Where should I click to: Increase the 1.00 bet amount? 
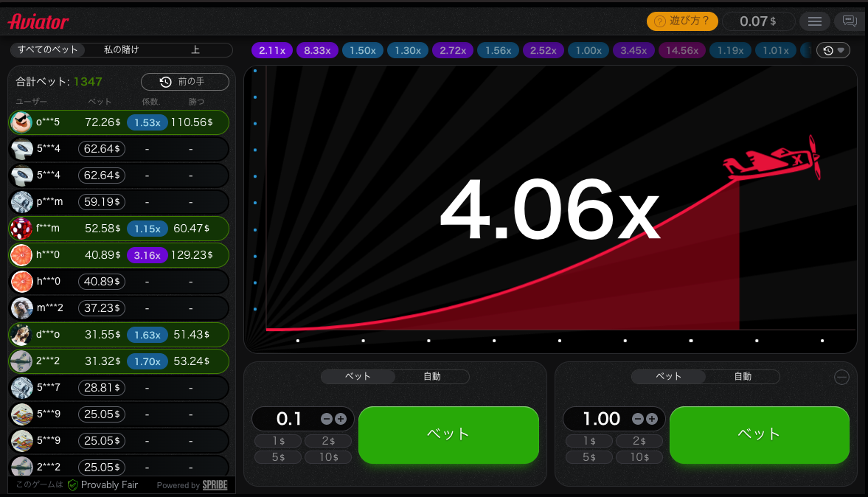[652, 419]
